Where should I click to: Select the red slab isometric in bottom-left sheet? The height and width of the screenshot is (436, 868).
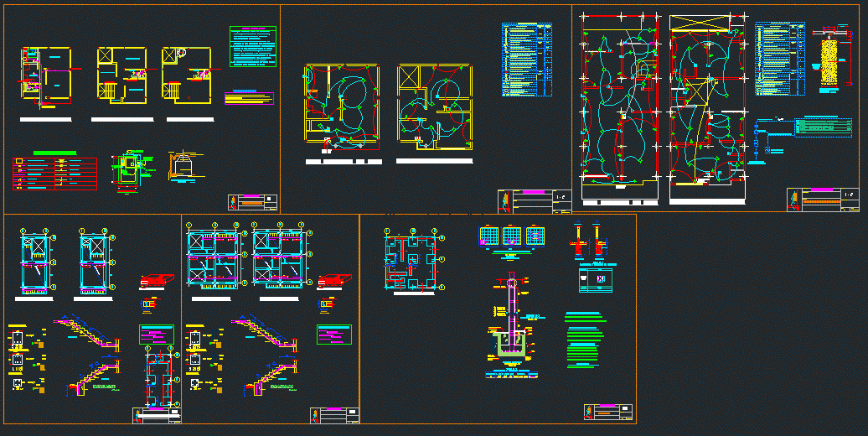click(156, 281)
